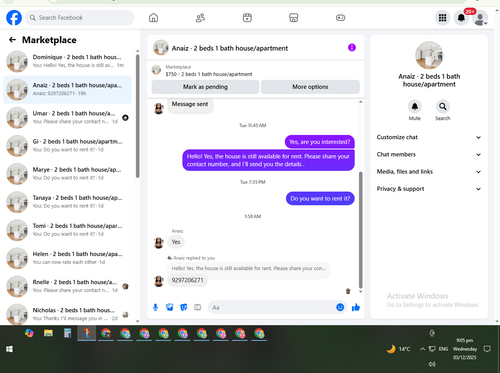Screen dimensions: 500x373
Task: Click the ENG language indicator
Action: click(x=443, y=349)
